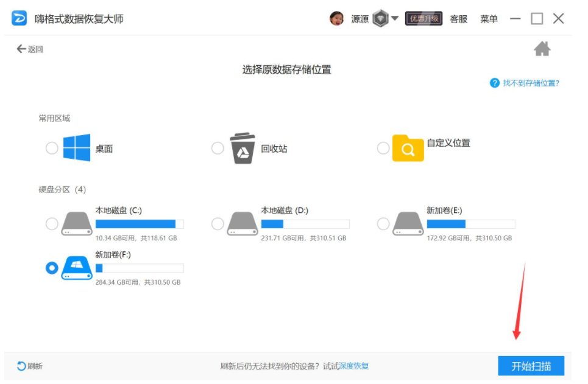
Task: Click the local disk D: drive icon
Action: tap(242, 223)
